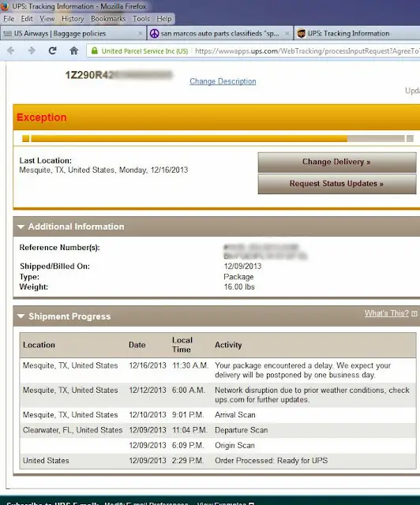
Task: Go to home page via house icon
Action: click(73, 50)
